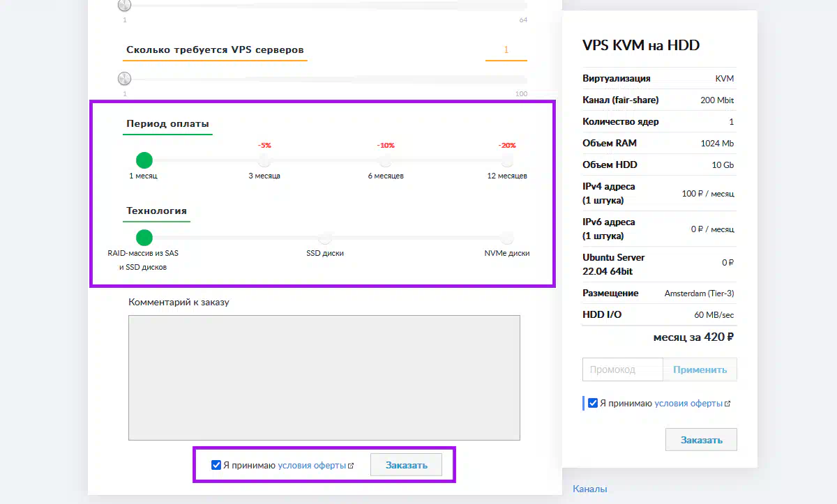Viewport: 837px width, 504px height.
Task: Click the 60 MB/sec HDD I/O value
Action: click(x=714, y=315)
